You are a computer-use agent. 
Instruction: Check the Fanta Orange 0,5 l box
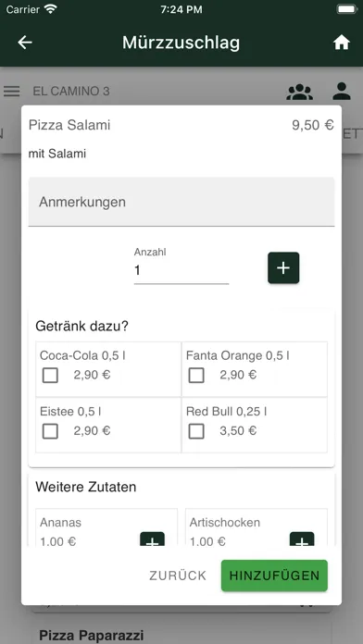click(196, 376)
